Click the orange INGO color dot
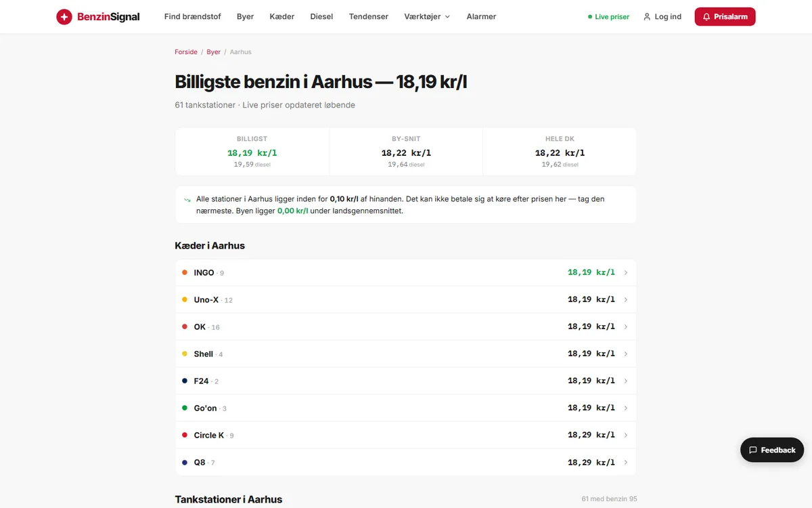Screen dimensions: 812x508 (185, 272)
